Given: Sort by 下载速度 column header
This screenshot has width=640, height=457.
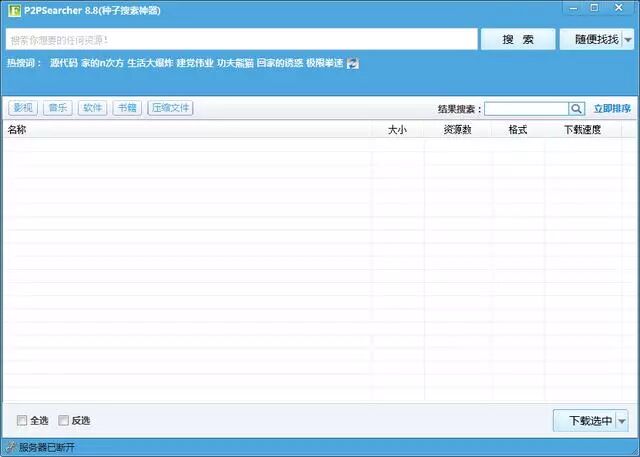Looking at the screenshot, I should (582, 130).
